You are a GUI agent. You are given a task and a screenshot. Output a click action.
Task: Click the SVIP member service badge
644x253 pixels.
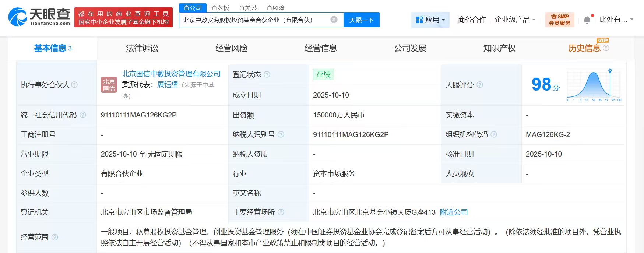coord(559,20)
